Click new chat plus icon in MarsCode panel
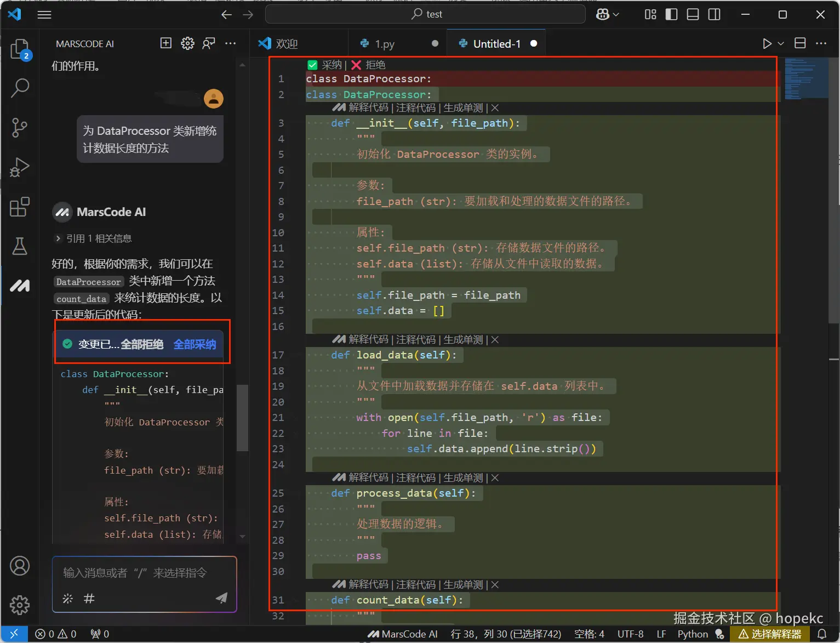This screenshot has height=643, width=840. (x=165, y=43)
